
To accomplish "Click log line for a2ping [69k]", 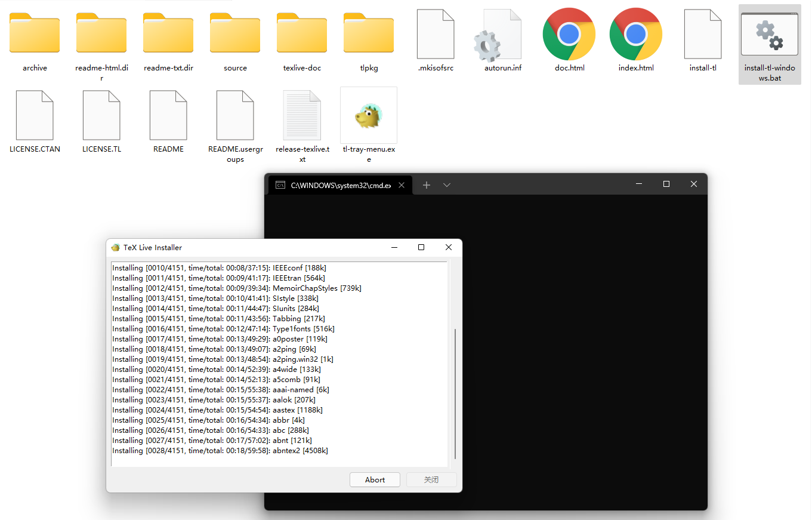I will click(214, 349).
